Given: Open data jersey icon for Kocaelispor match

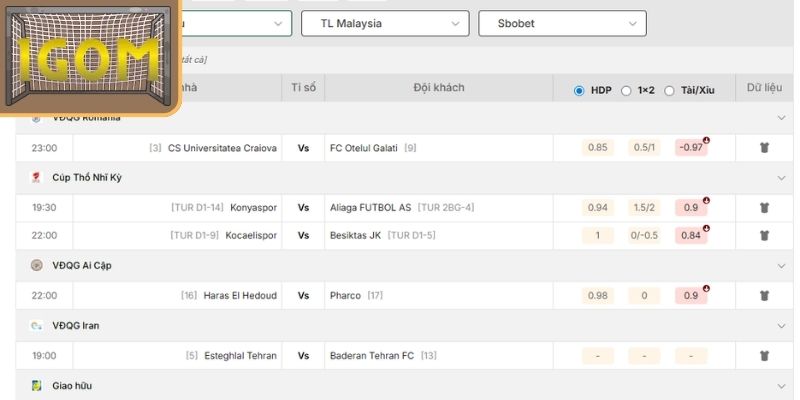Looking at the screenshot, I should click(x=764, y=235).
